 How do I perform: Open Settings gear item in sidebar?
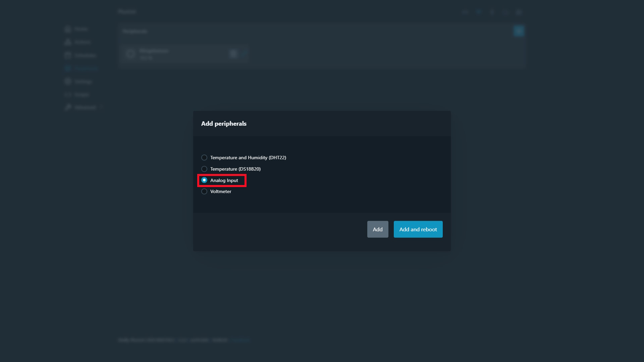click(x=83, y=81)
